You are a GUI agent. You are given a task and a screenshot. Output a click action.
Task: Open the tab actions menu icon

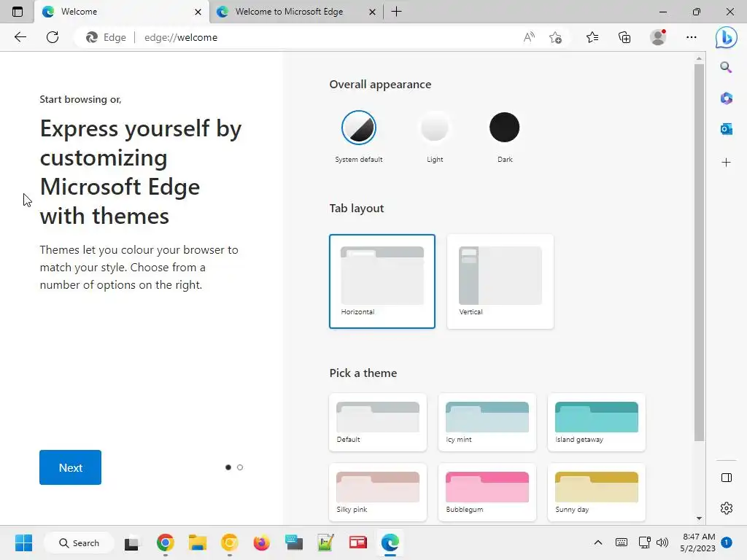18,12
